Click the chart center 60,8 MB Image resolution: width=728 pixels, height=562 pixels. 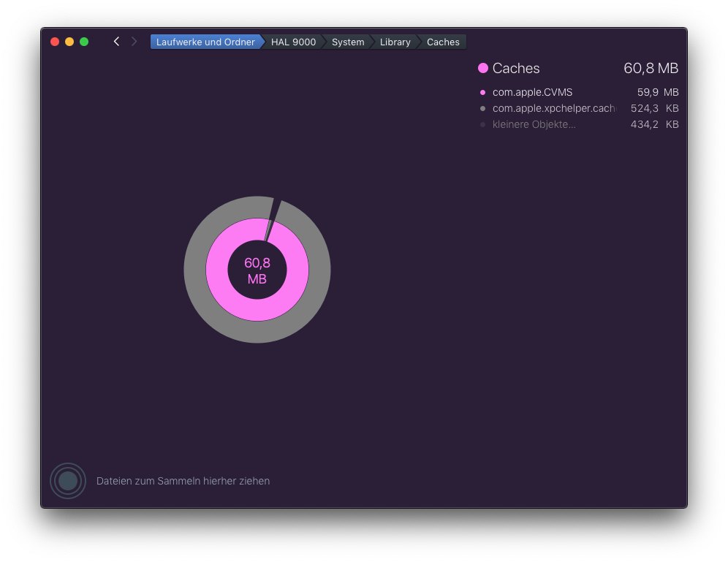(x=257, y=270)
